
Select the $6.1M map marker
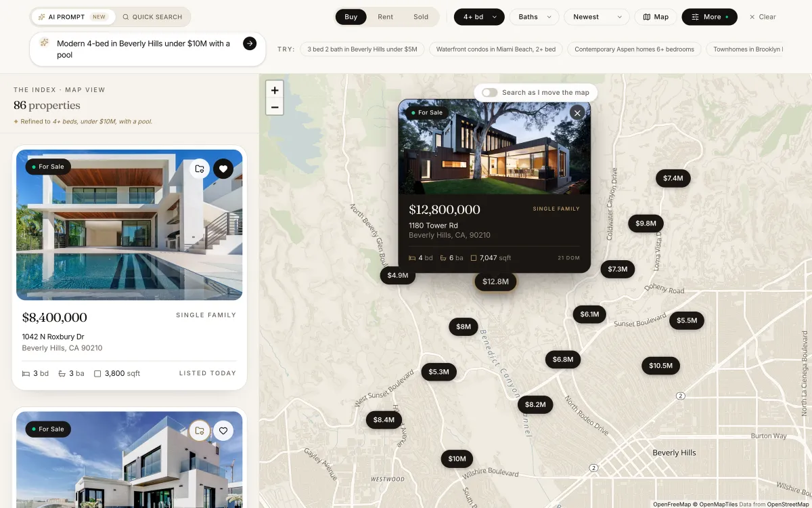point(589,314)
